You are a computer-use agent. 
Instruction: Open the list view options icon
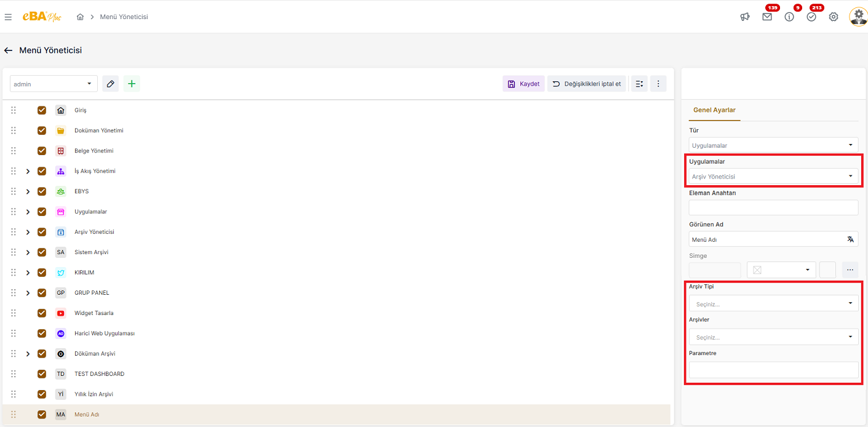pos(639,84)
